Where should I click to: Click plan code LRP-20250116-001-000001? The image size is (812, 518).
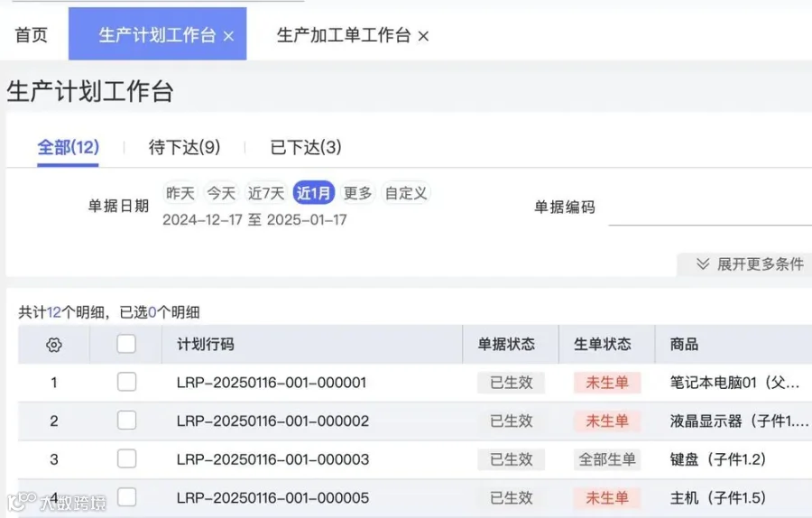(272, 383)
